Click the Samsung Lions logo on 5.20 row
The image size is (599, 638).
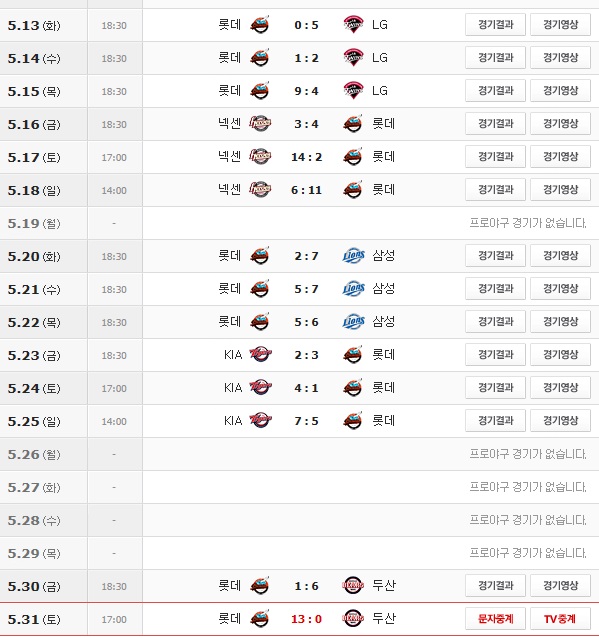point(353,256)
